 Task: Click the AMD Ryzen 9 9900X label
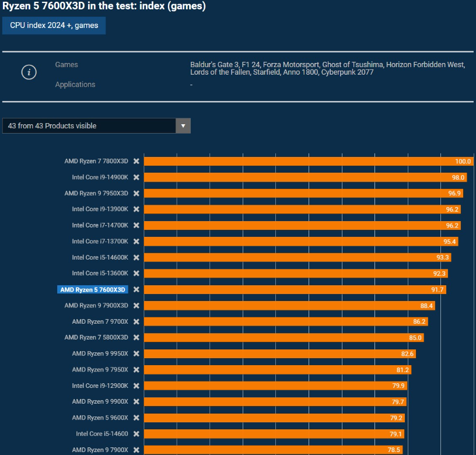coord(100,401)
